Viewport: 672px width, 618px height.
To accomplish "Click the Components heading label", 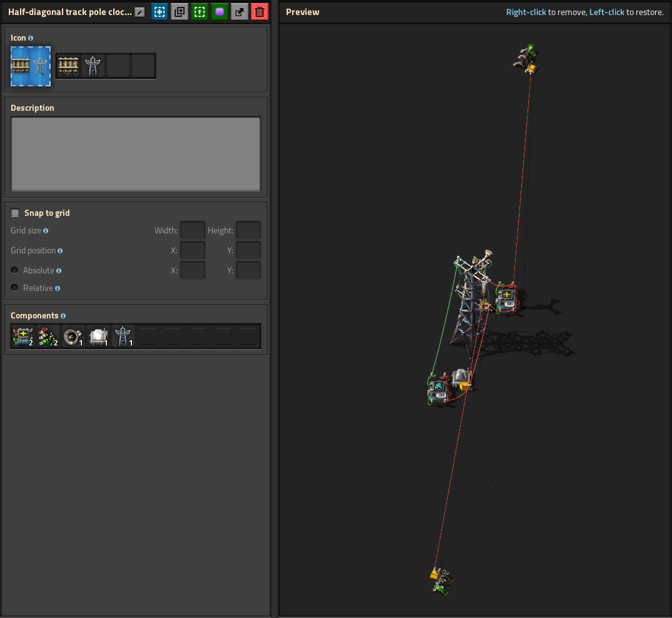I will coord(34,315).
